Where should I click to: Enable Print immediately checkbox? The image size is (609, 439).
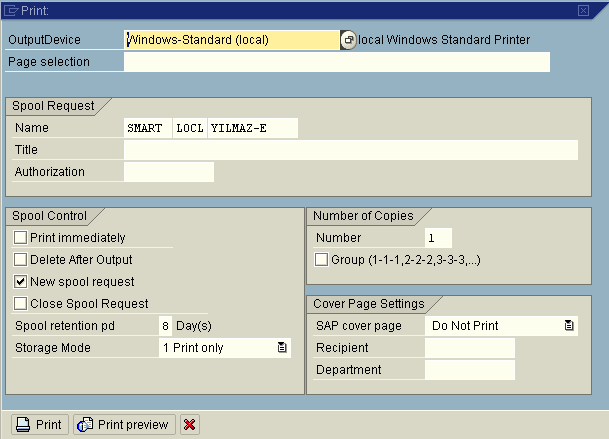20,237
